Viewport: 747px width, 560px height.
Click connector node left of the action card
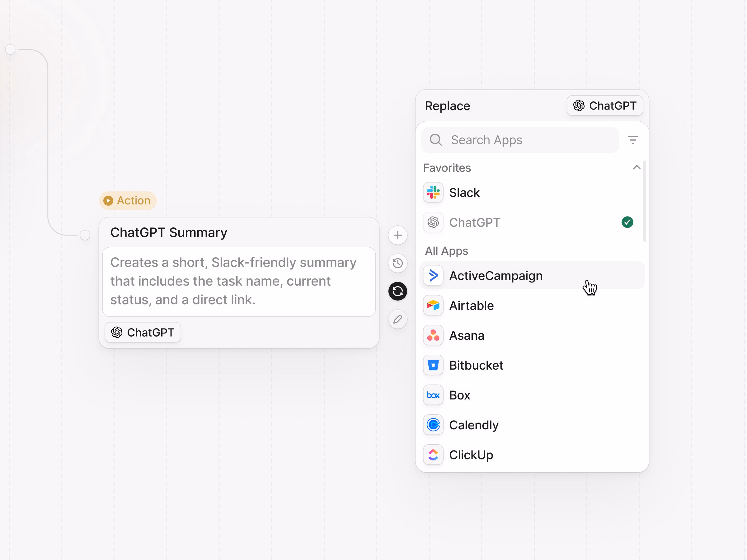pyautogui.click(x=85, y=235)
